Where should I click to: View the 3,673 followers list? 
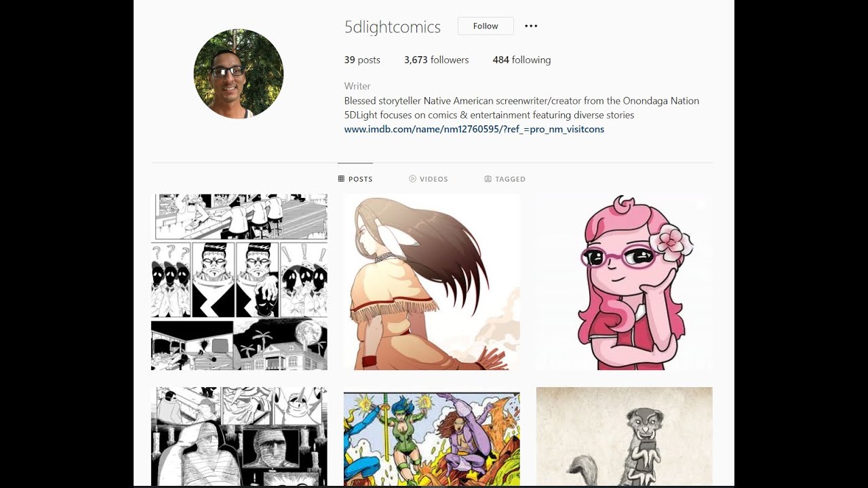[x=436, y=60]
